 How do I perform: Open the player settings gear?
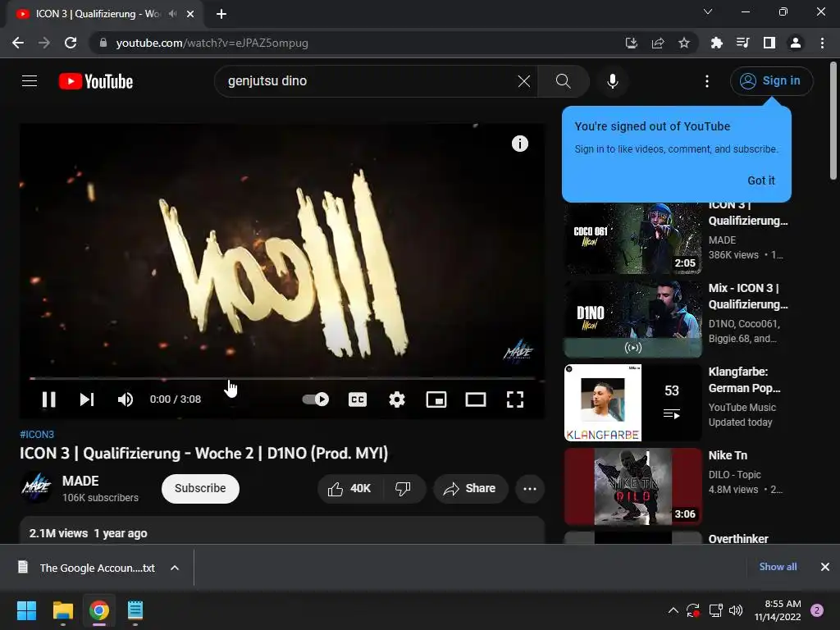tap(397, 399)
